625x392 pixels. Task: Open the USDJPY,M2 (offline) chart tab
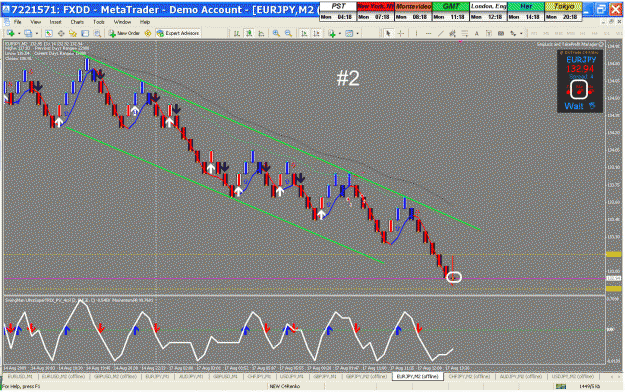point(572,376)
